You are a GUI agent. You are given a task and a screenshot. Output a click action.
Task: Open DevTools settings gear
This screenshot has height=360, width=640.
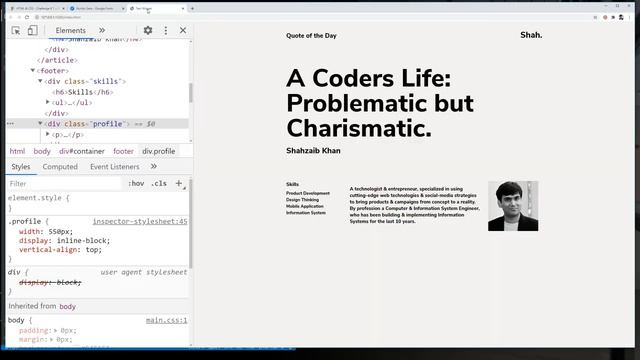click(x=148, y=30)
